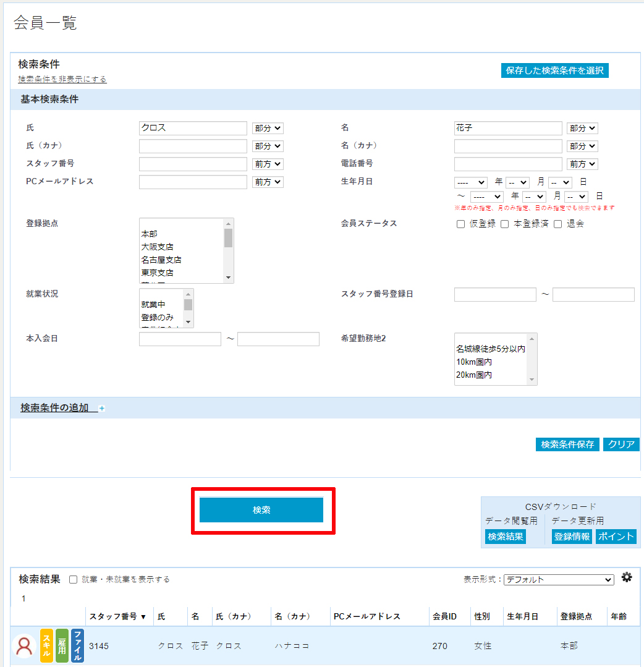This screenshot has height=667, width=644.
Task: Open the 表示形式 デフォルト dropdown
Action: pos(559,580)
